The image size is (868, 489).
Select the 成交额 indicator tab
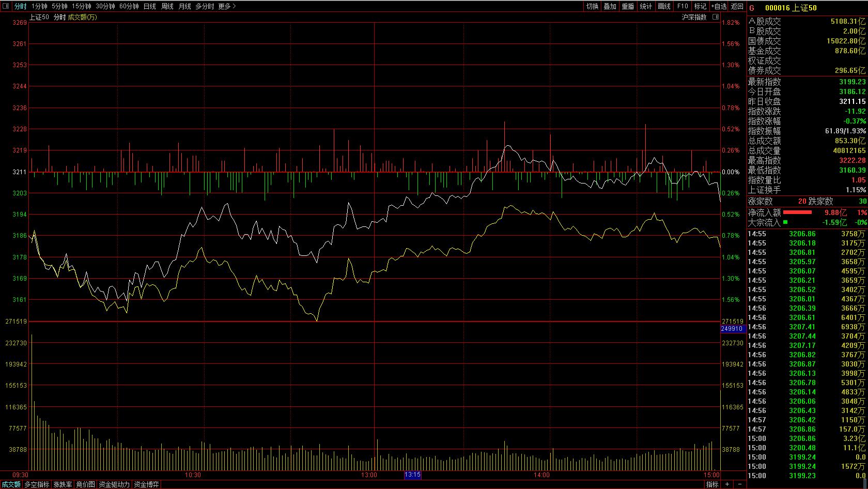(x=11, y=484)
